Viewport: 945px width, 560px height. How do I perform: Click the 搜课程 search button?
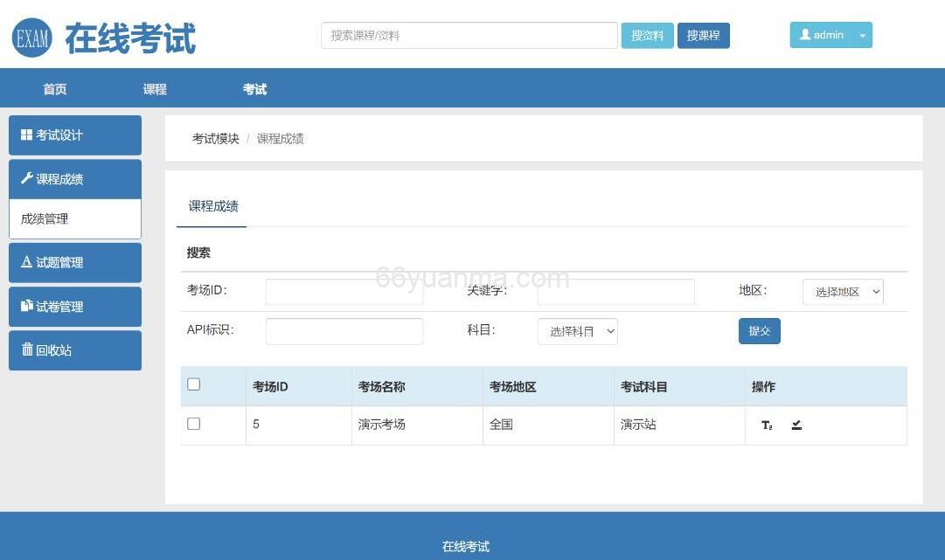[703, 35]
